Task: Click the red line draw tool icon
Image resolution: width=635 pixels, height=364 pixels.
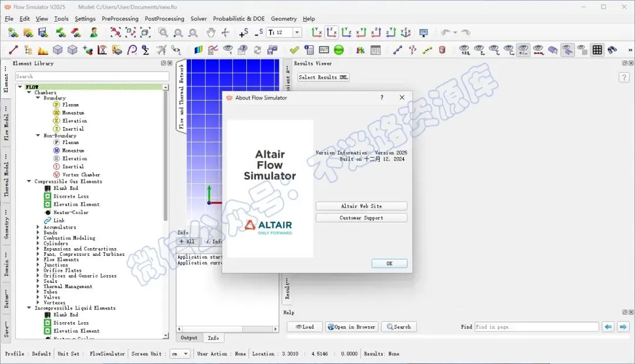Action: 14,50
